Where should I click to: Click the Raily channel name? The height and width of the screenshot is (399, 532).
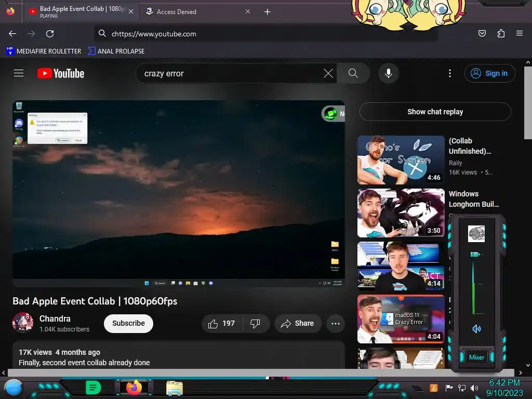pos(455,163)
